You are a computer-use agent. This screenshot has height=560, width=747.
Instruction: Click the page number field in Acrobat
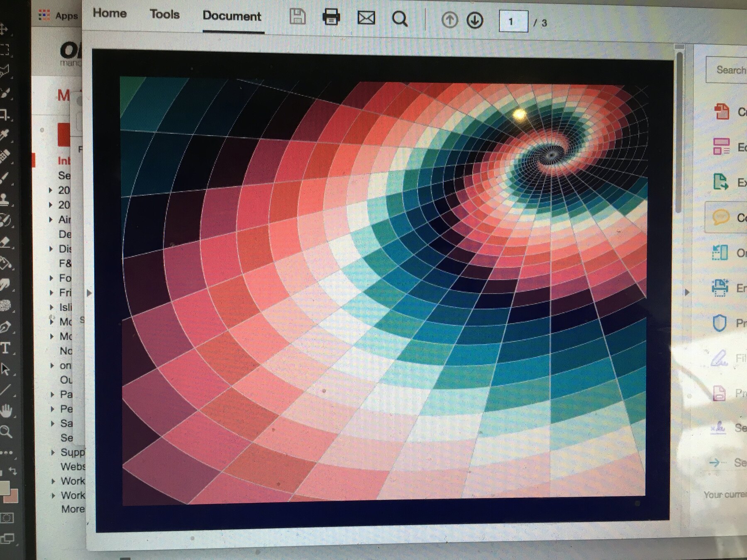(513, 22)
